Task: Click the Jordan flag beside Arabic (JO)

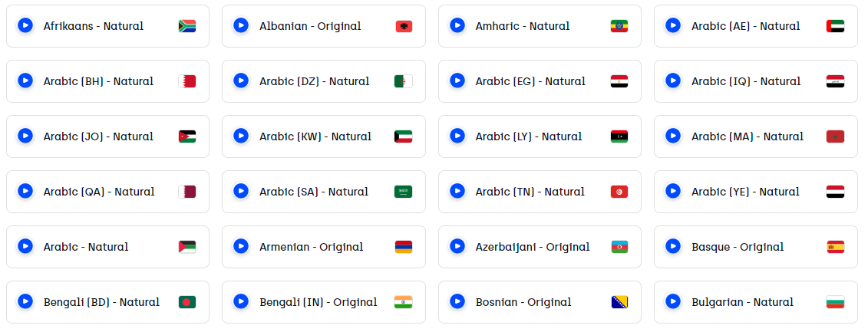Action: click(187, 136)
